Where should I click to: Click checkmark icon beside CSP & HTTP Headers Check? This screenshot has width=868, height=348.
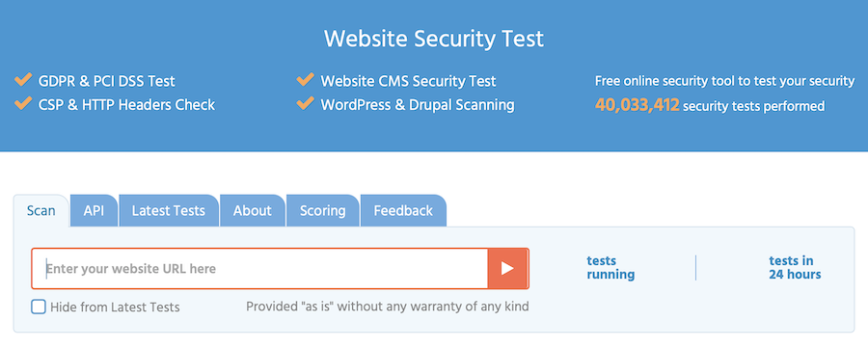pos(23,103)
